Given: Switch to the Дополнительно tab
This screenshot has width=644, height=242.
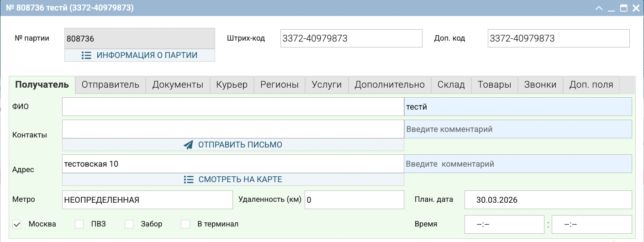Looking at the screenshot, I should click(390, 85).
